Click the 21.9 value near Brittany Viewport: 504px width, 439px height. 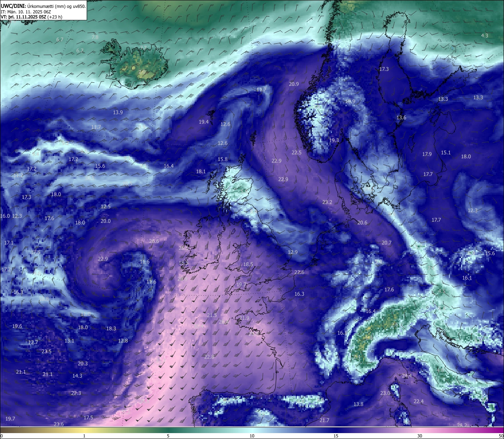click(244, 318)
